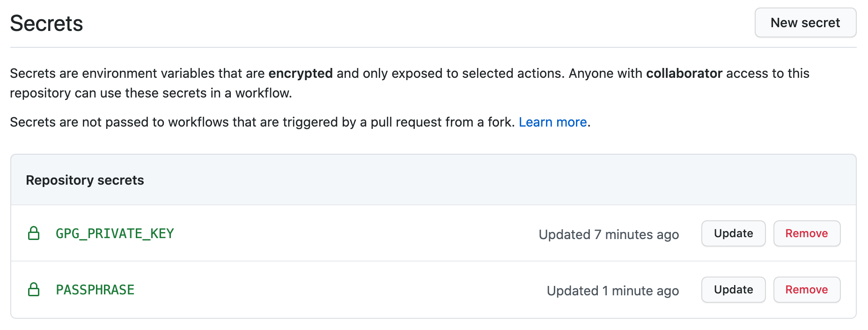This screenshot has width=868, height=330.
Task: Remove the PASSPHRASE secret
Action: click(807, 290)
